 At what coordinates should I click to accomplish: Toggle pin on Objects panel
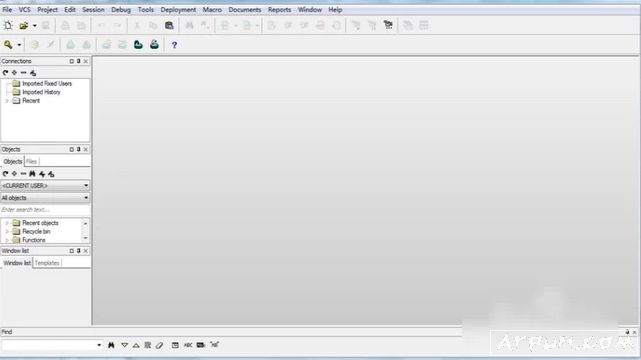click(78, 150)
